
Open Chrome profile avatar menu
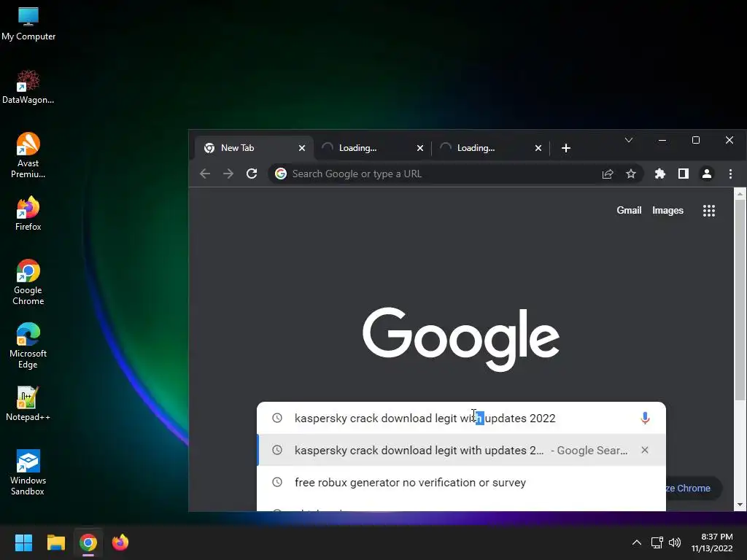[x=707, y=174]
